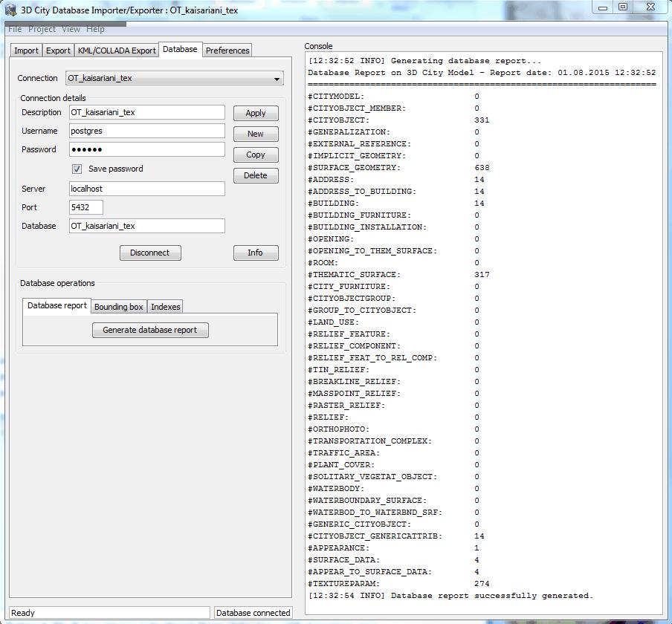The image size is (672, 624).
Task: Focus the Server field with localhost
Action: (147, 189)
